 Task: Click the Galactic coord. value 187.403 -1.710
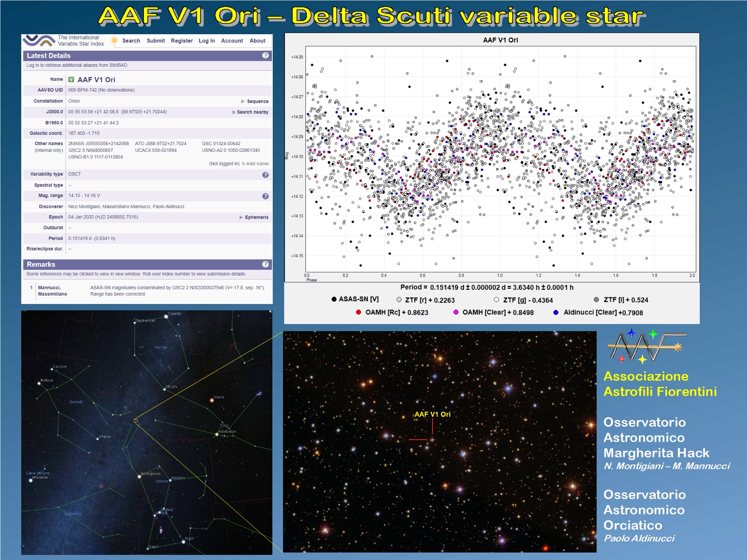84,133
